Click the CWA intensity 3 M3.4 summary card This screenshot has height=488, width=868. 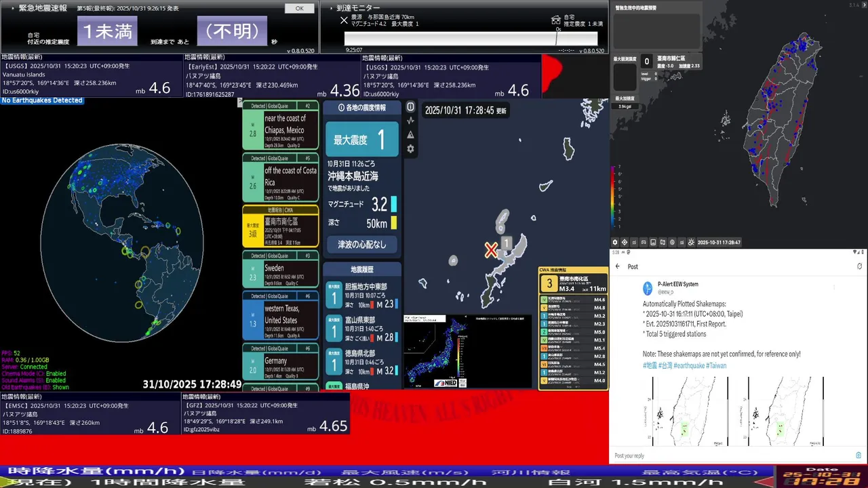[x=573, y=283]
